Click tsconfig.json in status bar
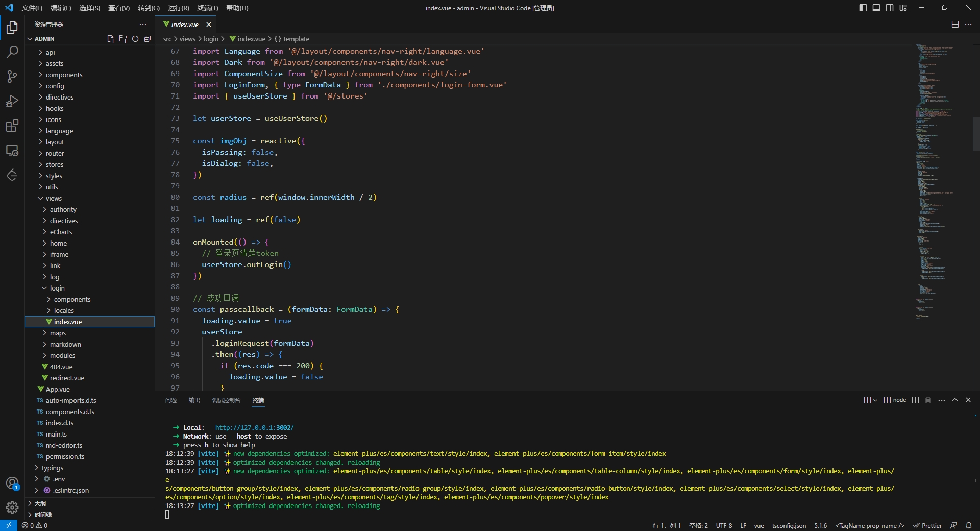 point(789,525)
